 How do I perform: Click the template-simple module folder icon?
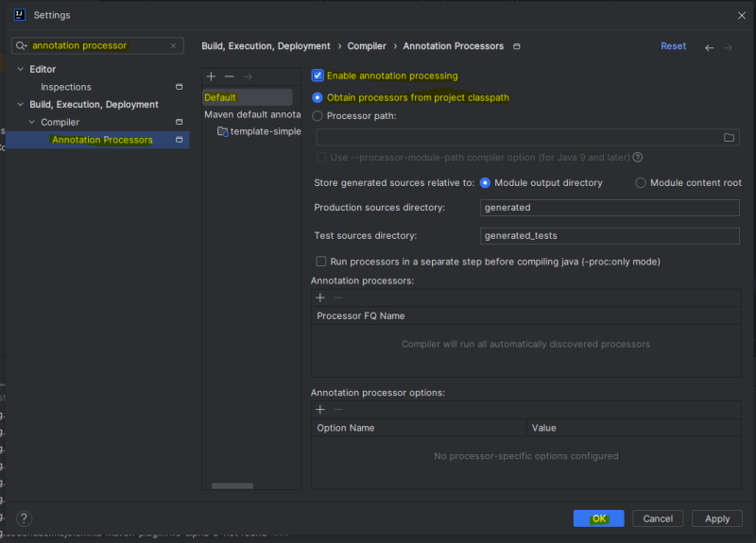222,131
